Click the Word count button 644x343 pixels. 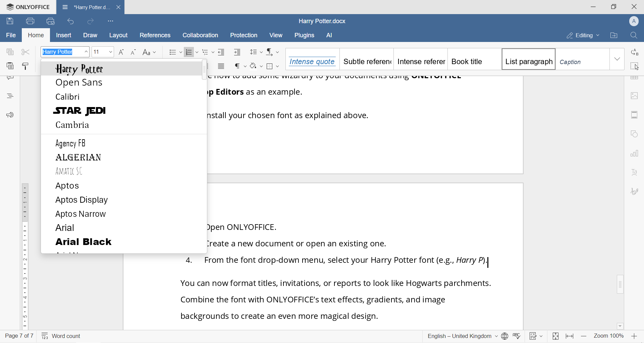click(x=61, y=336)
